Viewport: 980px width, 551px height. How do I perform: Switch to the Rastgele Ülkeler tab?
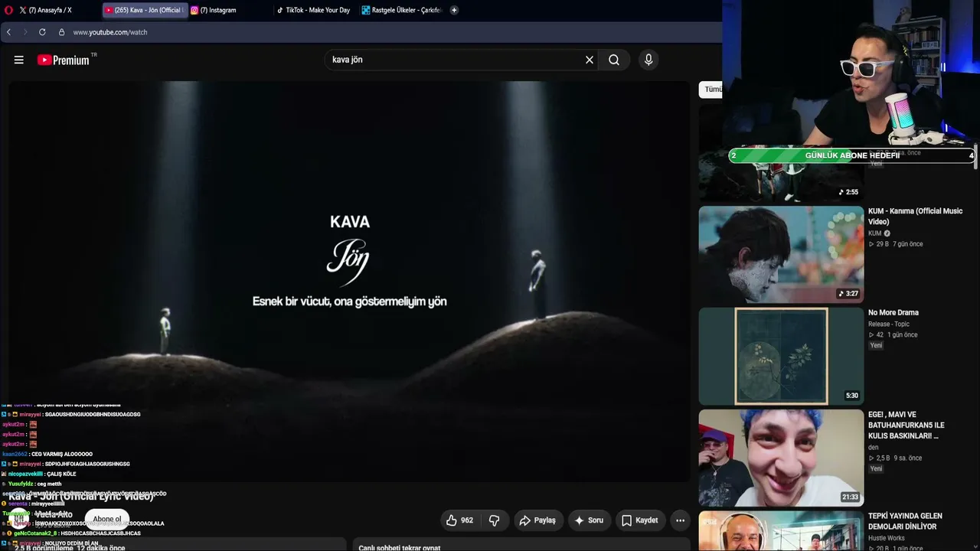coord(402,10)
